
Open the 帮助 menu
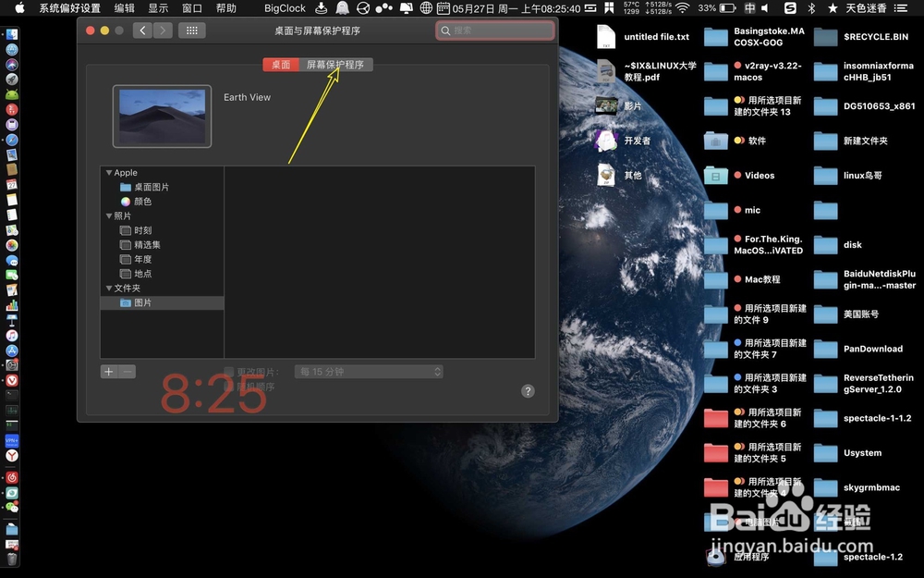pyautogui.click(x=225, y=8)
